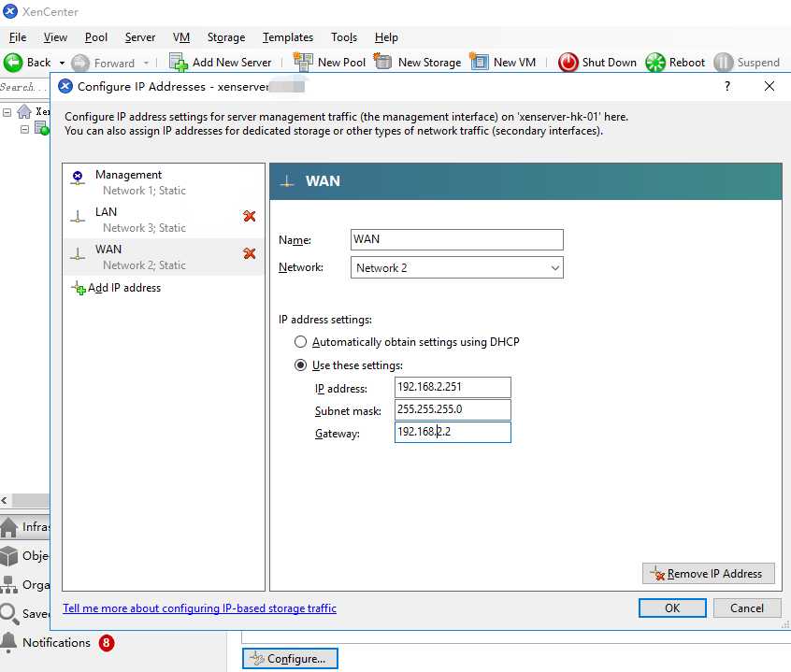The width and height of the screenshot is (791, 672).
Task: Close the Configure IP Addresses dialog
Action: (x=769, y=86)
